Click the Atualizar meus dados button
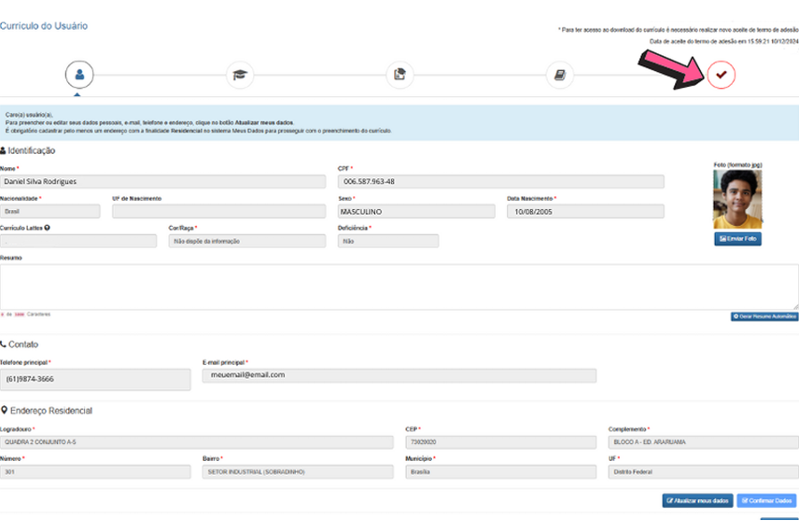 click(x=697, y=501)
